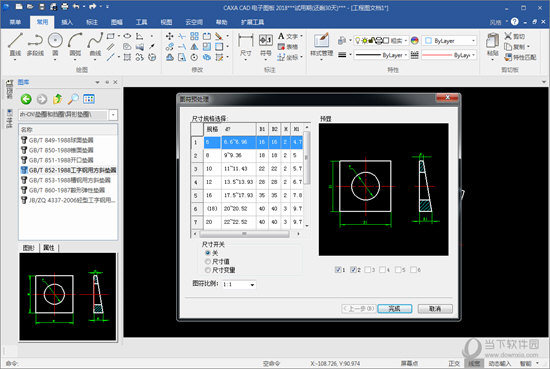Expand the library path dropdown in 图库

click(113, 115)
